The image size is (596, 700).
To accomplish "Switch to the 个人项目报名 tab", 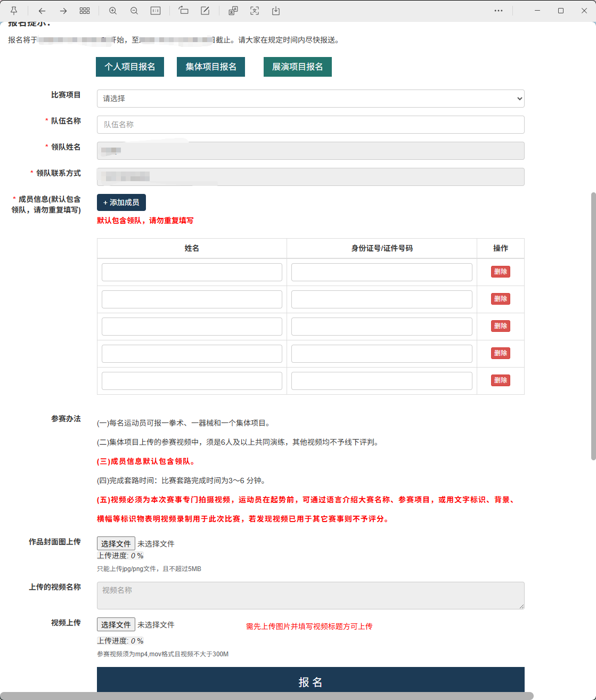I will click(130, 67).
